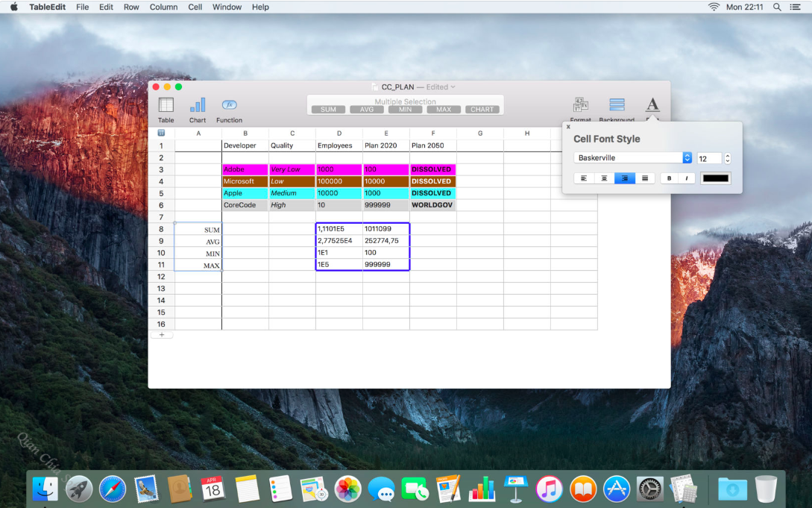This screenshot has height=508, width=812.
Task: Open the TableEdit application menu
Action: [47, 7]
